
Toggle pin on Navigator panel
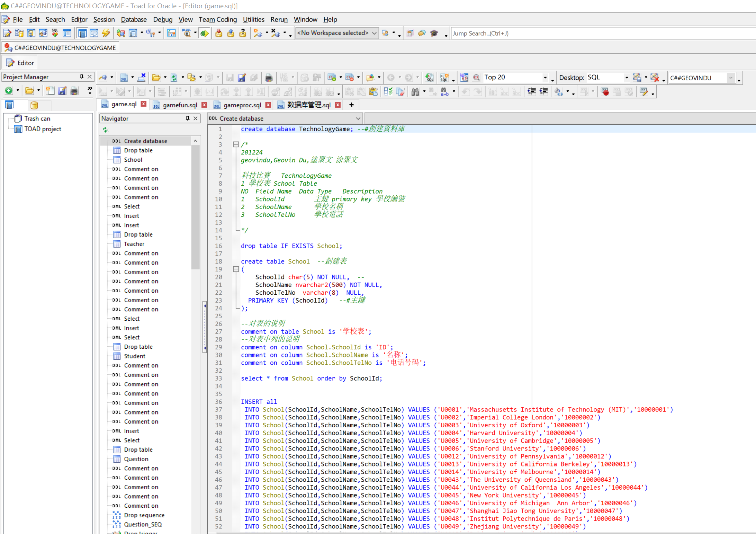tap(188, 118)
